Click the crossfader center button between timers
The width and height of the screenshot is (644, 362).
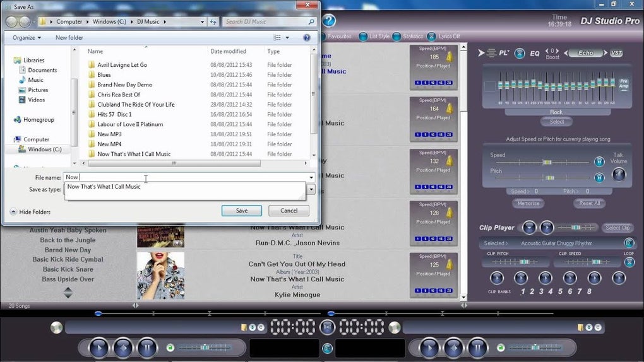pyautogui.click(x=327, y=327)
